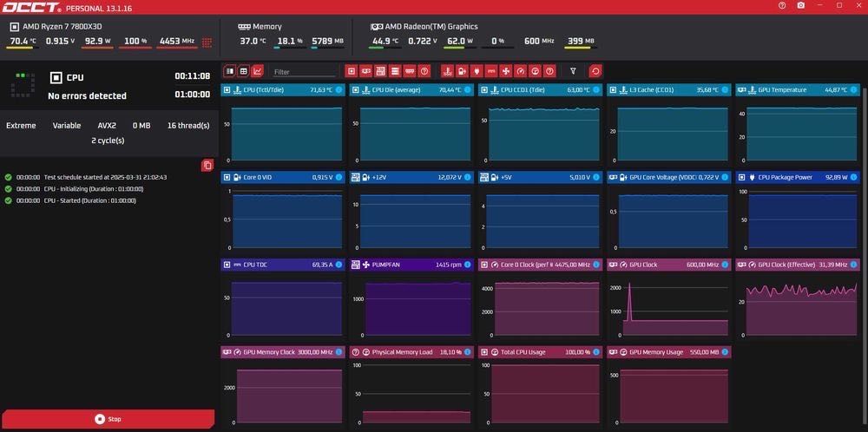Click the GPU Clock spike graph
This screenshot has height=432, width=868.
[668, 306]
